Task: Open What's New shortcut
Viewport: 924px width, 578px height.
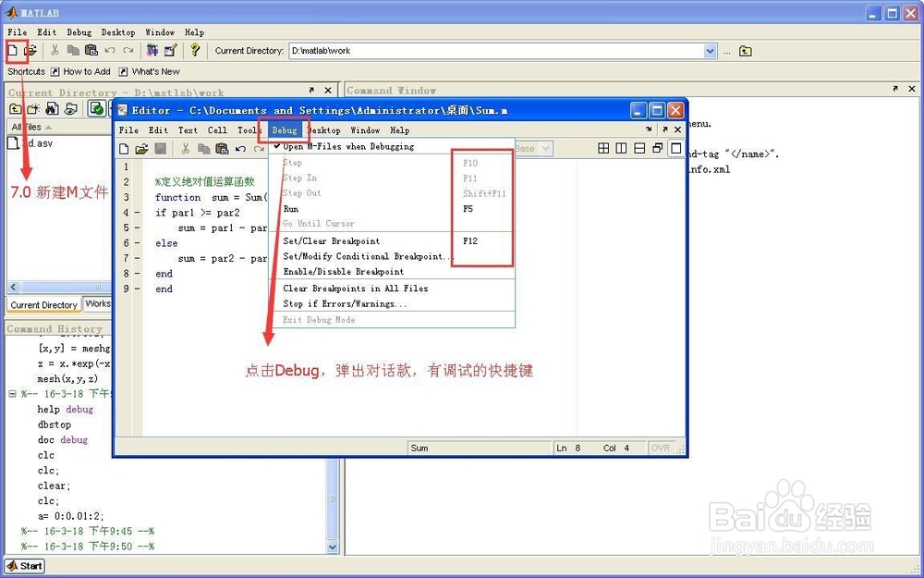Action: [149, 71]
